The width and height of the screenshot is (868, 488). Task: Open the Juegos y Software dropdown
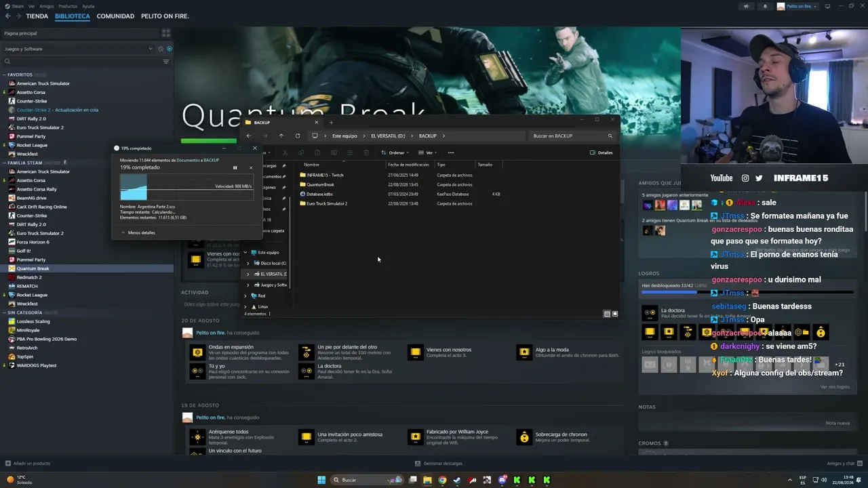click(78, 49)
